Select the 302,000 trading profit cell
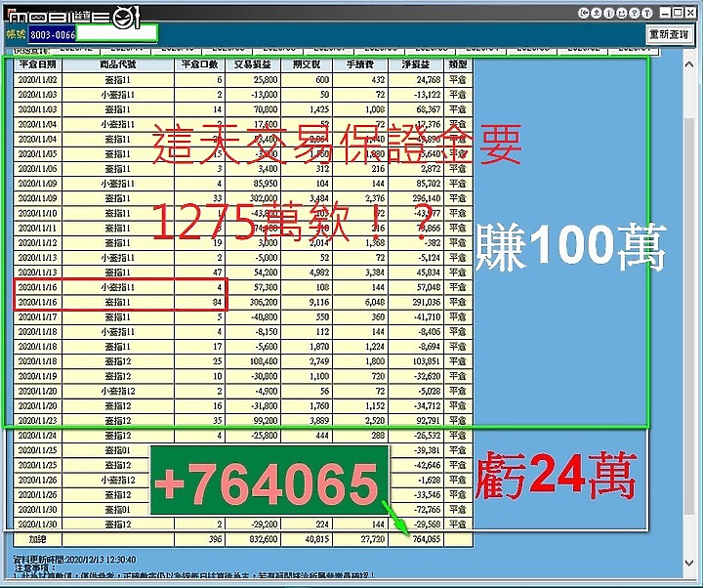This screenshot has height=588, width=703. pos(253,198)
